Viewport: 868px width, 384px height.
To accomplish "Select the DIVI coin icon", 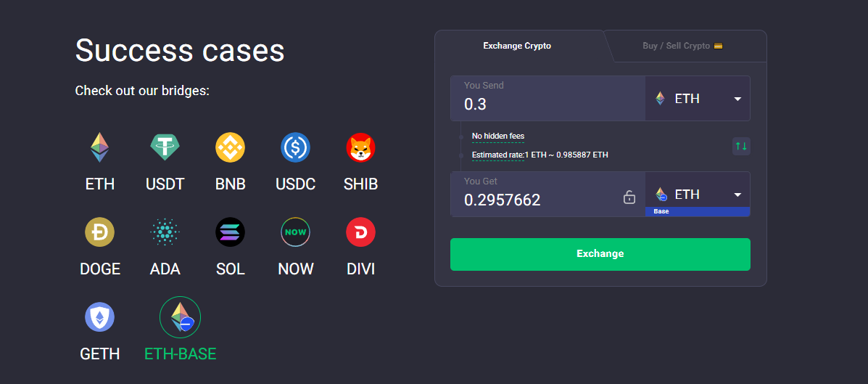I will click(x=360, y=232).
